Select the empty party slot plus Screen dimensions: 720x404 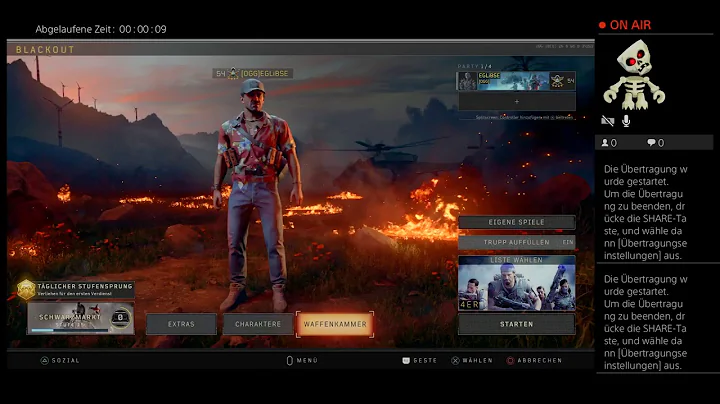pos(517,101)
